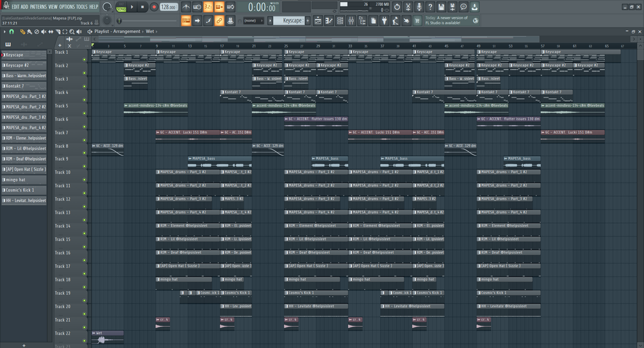The width and height of the screenshot is (644, 348).
Task: Add a track with the plus above Track 1
Action: click(60, 46)
